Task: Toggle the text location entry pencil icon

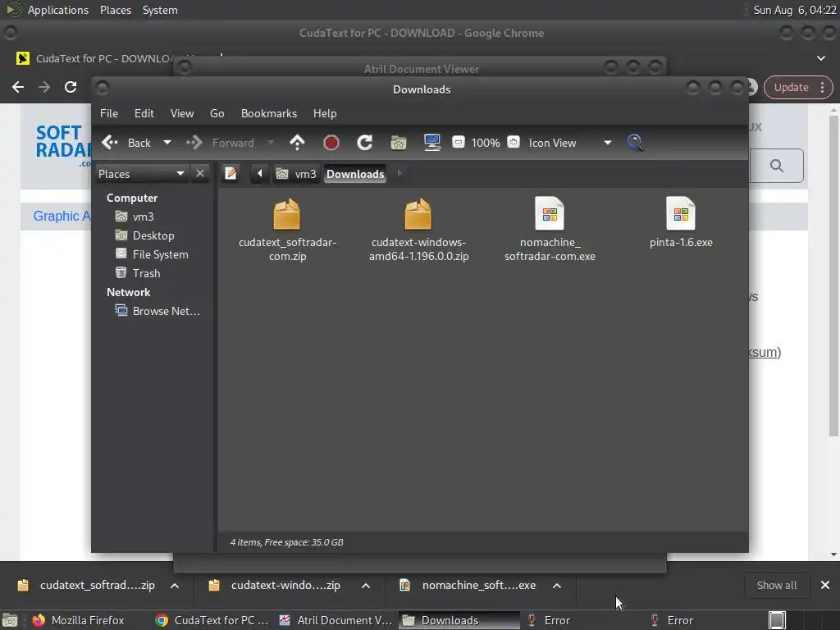Action: coord(231,174)
